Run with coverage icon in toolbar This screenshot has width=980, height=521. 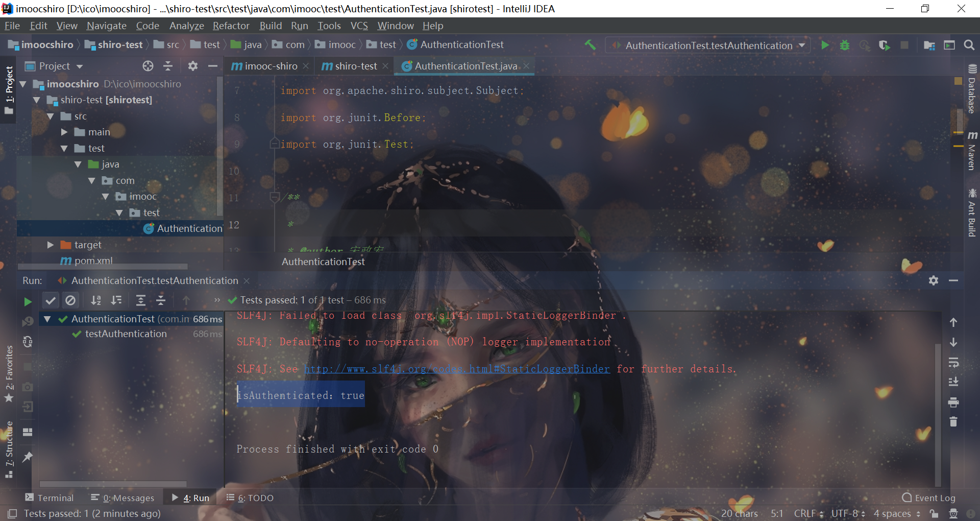[885, 45]
